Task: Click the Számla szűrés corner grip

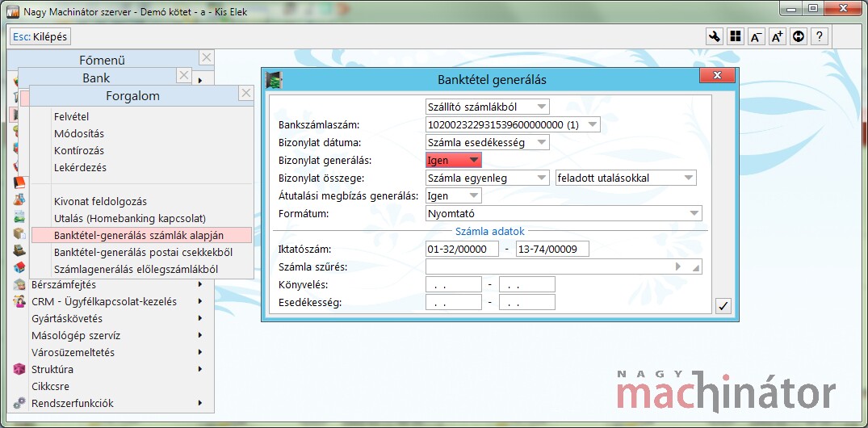Action: coord(696,268)
